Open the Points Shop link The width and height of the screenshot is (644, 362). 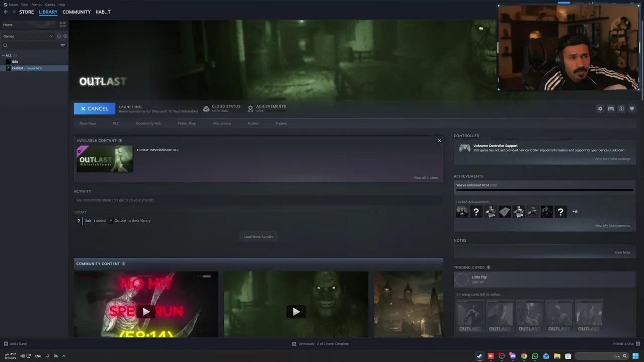[187, 123]
